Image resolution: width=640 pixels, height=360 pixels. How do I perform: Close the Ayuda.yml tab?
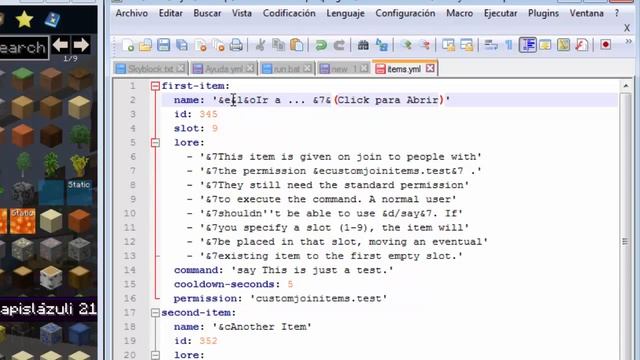[249, 69]
